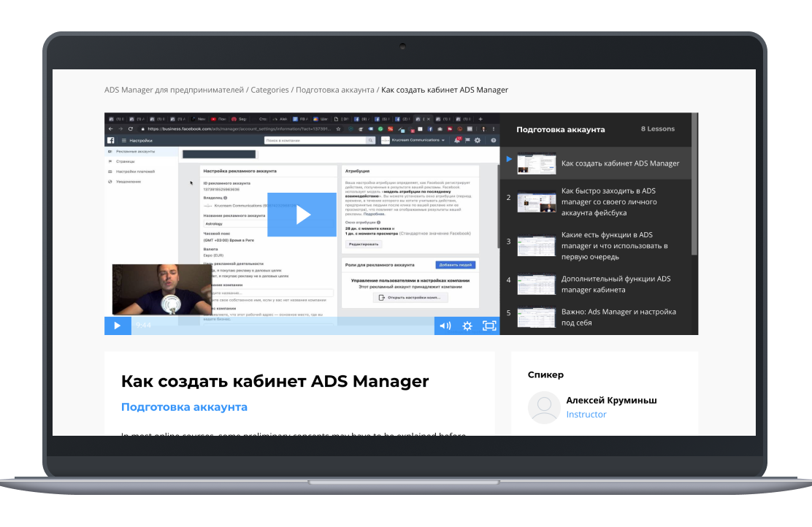
Task: Open the blue 'Подготовка аккаунта' link under the title
Action: coord(184,407)
